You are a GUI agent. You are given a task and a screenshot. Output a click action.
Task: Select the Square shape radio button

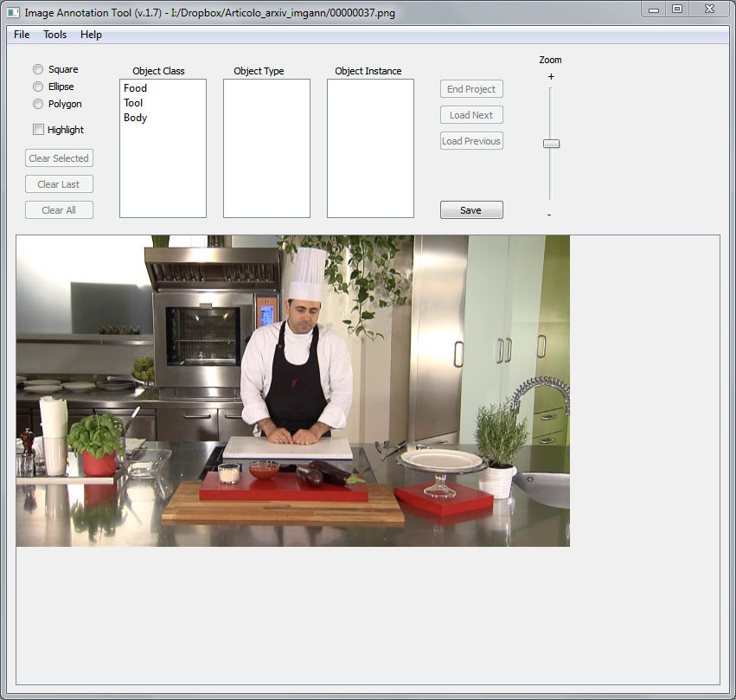click(x=38, y=69)
